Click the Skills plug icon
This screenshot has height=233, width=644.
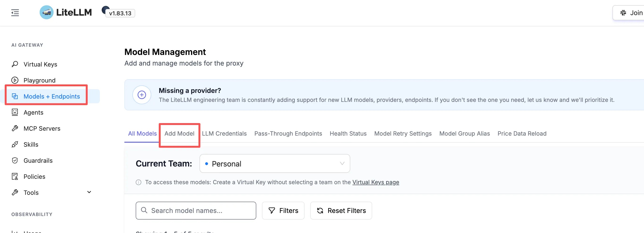(x=15, y=144)
